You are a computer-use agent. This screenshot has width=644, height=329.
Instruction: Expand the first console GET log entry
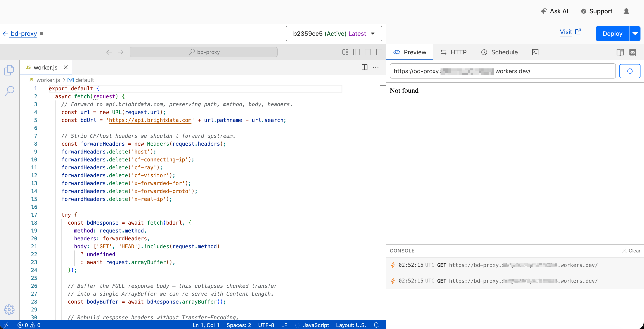click(515, 265)
